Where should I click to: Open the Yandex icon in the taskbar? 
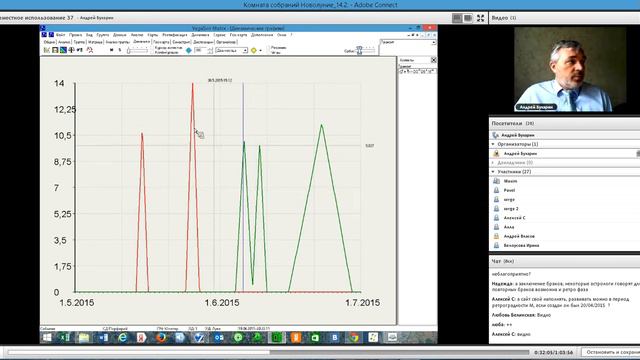click(x=142, y=338)
